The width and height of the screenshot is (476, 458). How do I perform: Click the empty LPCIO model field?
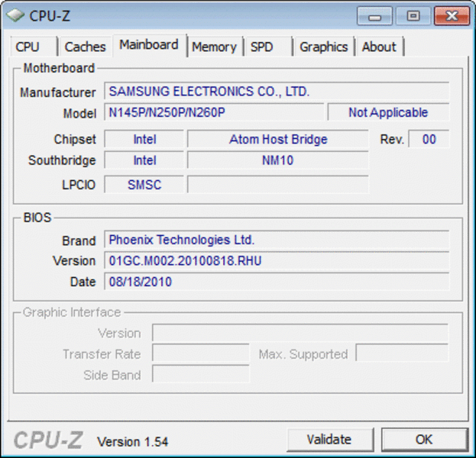(278, 185)
